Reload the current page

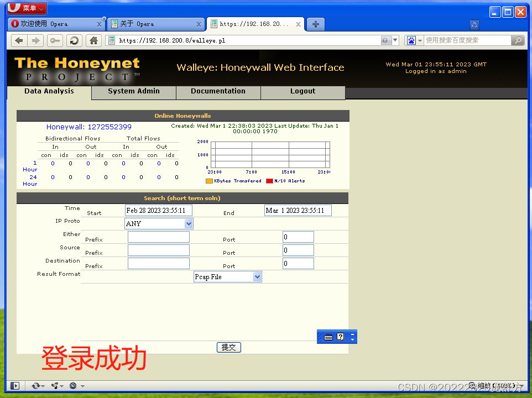click(x=74, y=41)
